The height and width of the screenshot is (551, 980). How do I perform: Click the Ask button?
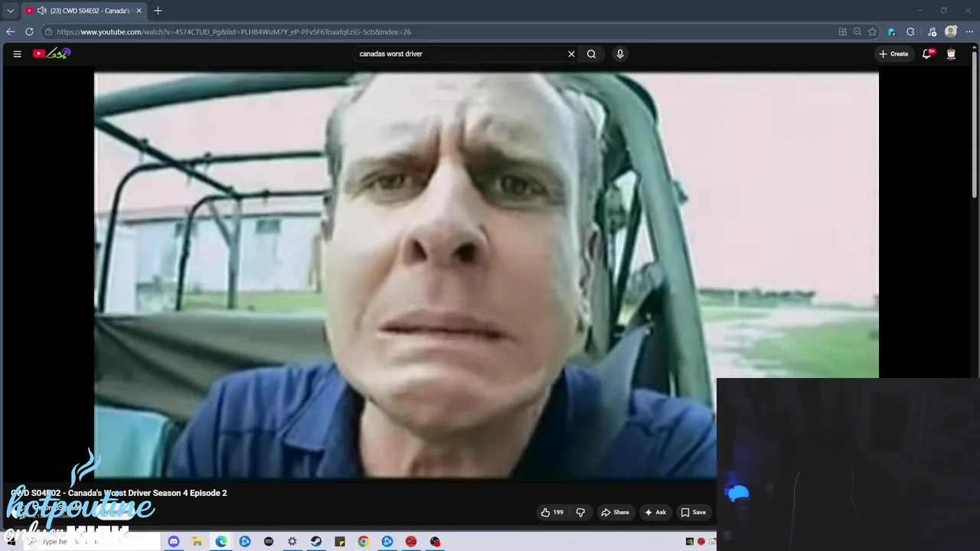tap(655, 512)
